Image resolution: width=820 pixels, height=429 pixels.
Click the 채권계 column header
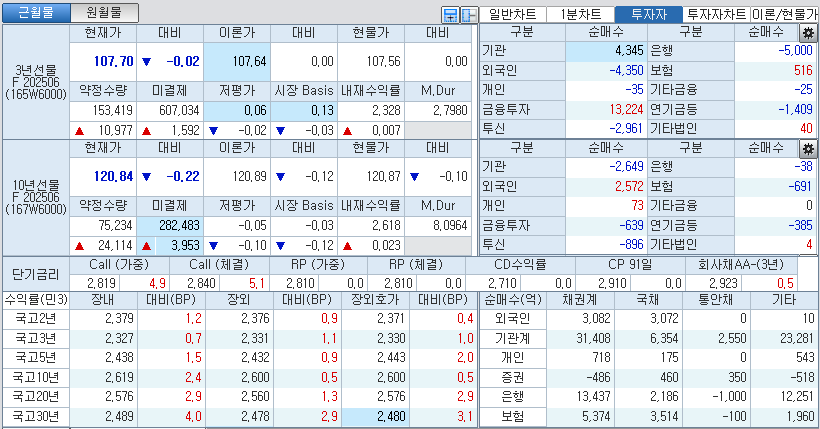[x=580, y=300]
